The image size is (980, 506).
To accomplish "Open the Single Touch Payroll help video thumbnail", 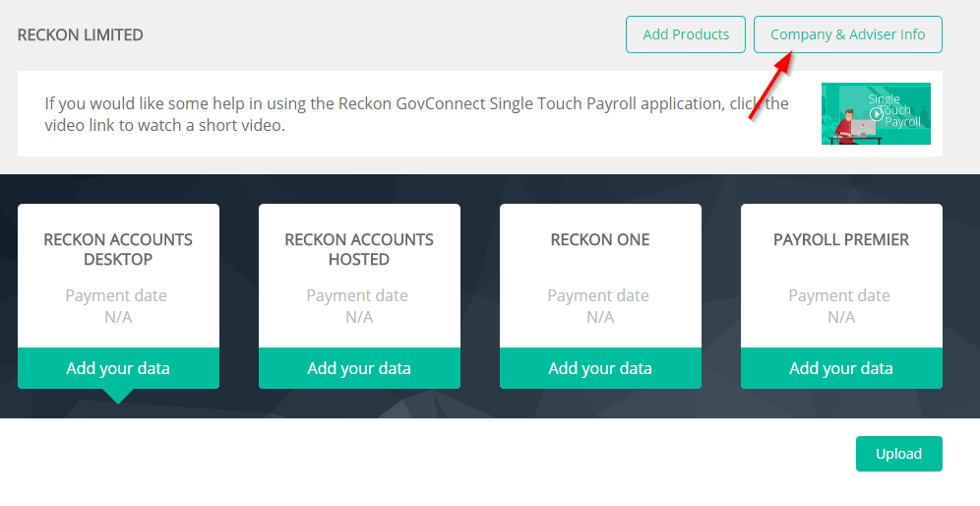I will click(876, 114).
